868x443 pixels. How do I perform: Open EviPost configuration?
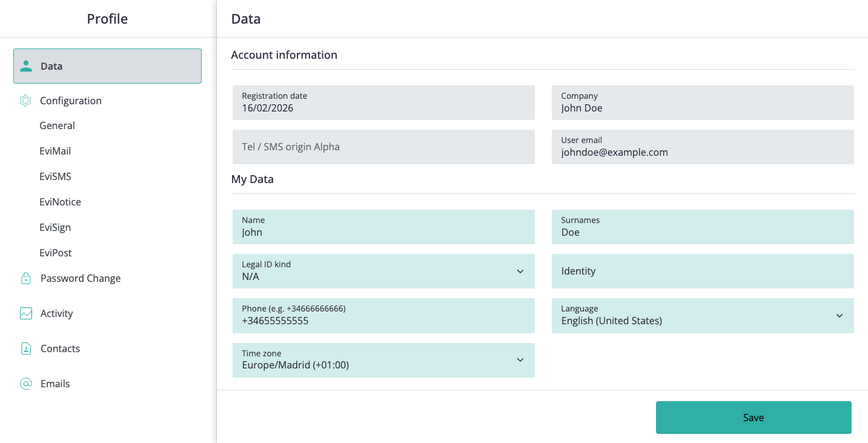tap(56, 253)
